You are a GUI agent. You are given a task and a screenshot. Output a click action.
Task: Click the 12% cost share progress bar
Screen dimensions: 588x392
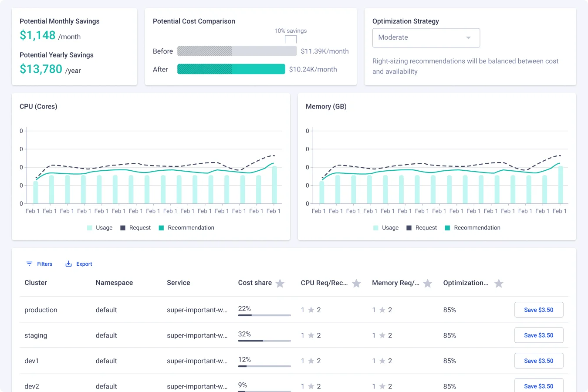[x=264, y=366]
